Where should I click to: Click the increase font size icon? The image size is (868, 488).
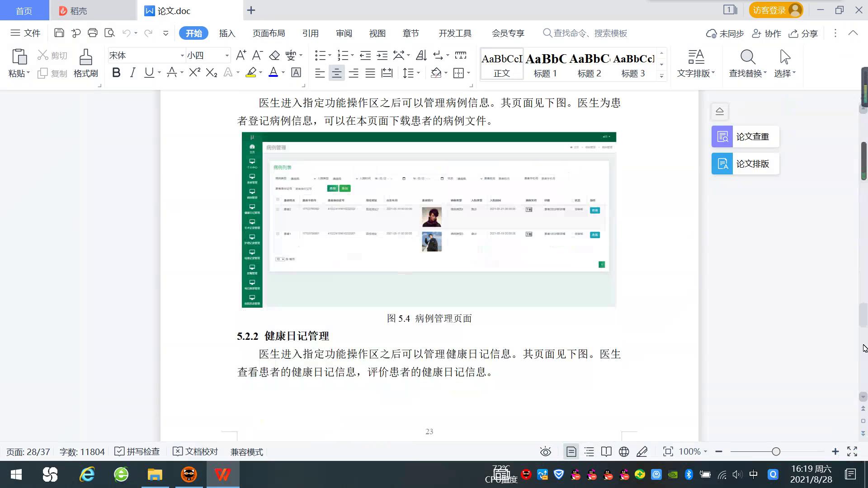tap(241, 56)
